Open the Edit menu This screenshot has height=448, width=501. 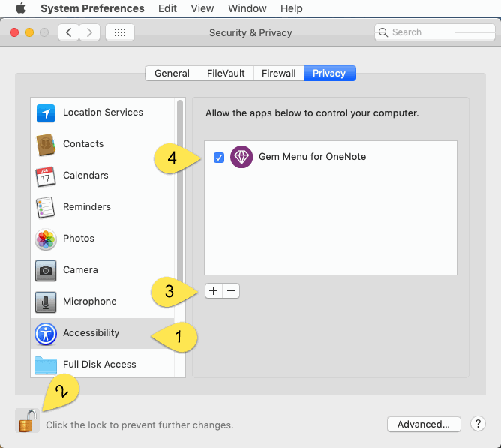click(167, 8)
